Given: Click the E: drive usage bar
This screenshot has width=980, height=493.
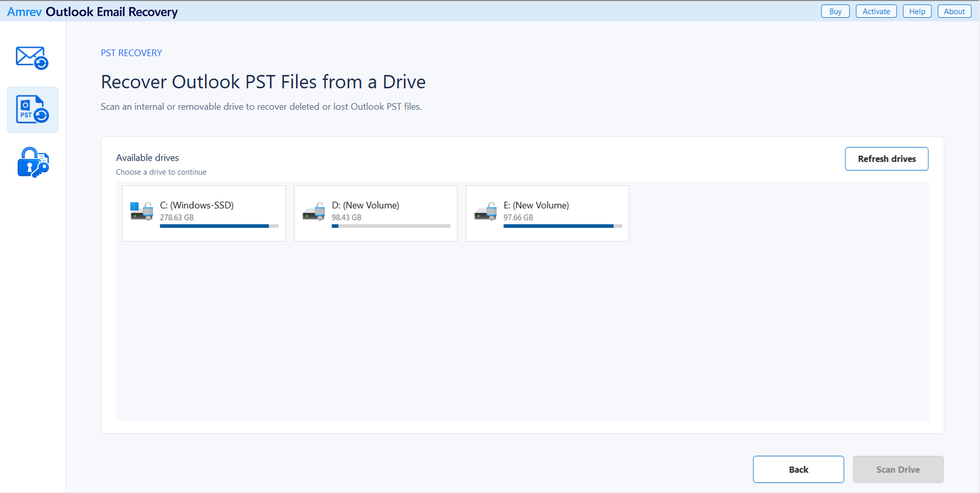Looking at the screenshot, I should point(563,226).
